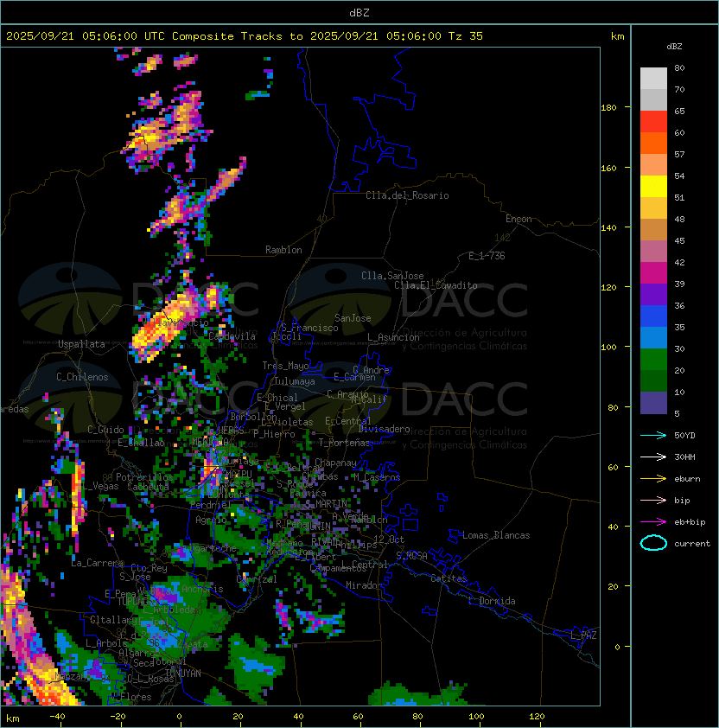Click the 12_Oct map label

(389, 540)
